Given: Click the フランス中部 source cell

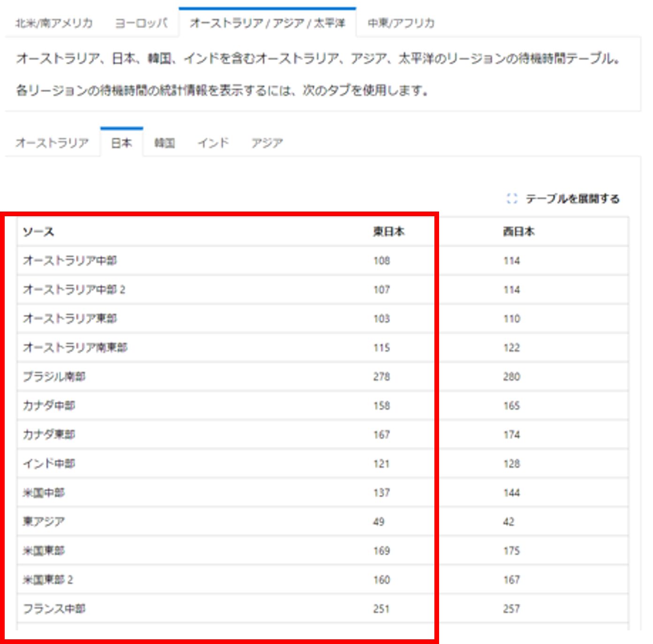Looking at the screenshot, I should tap(54, 609).
